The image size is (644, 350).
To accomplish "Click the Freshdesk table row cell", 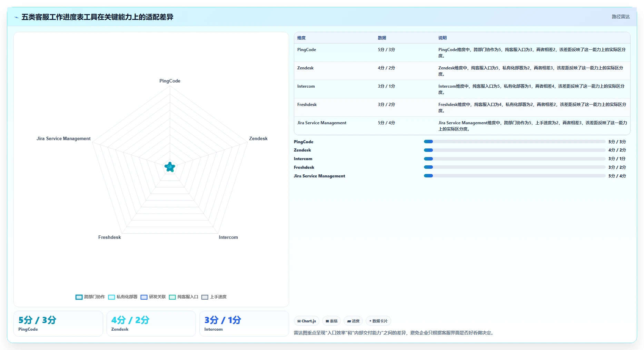I will click(307, 105).
